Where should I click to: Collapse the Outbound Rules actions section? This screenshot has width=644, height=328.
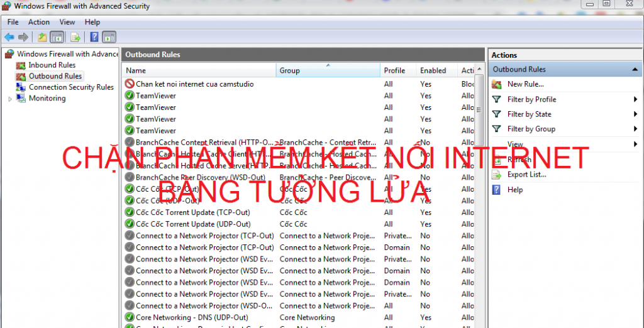pos(635,69)
